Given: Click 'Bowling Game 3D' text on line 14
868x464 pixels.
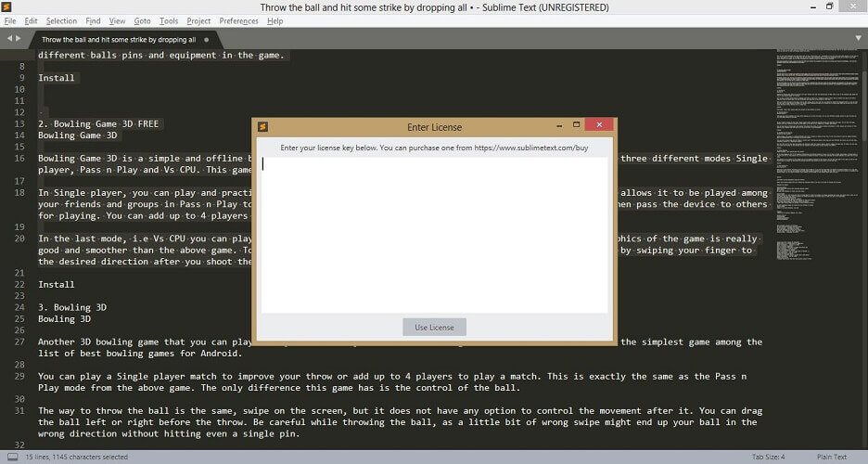Looking at the screenshot, I should click(78, 135).
